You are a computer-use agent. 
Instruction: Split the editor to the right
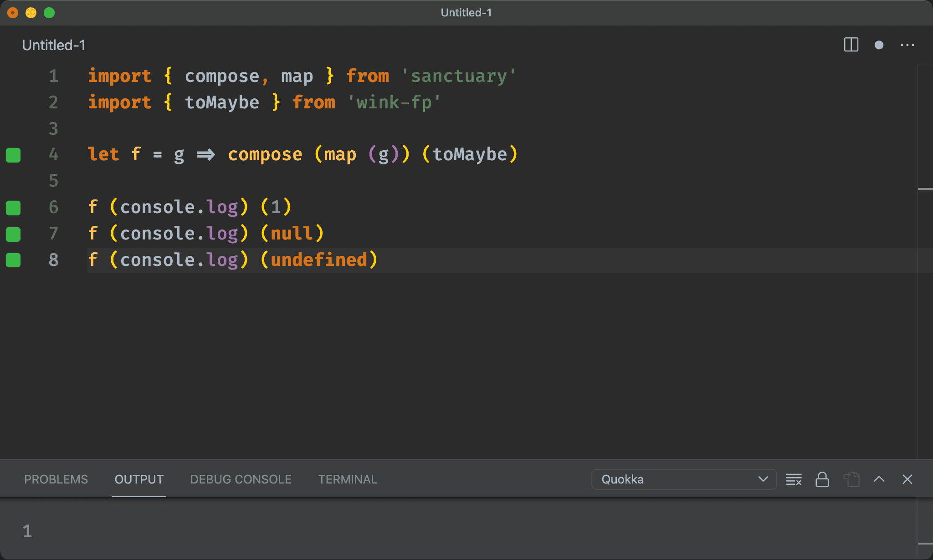pyautogui.click(x=851, y=45)
